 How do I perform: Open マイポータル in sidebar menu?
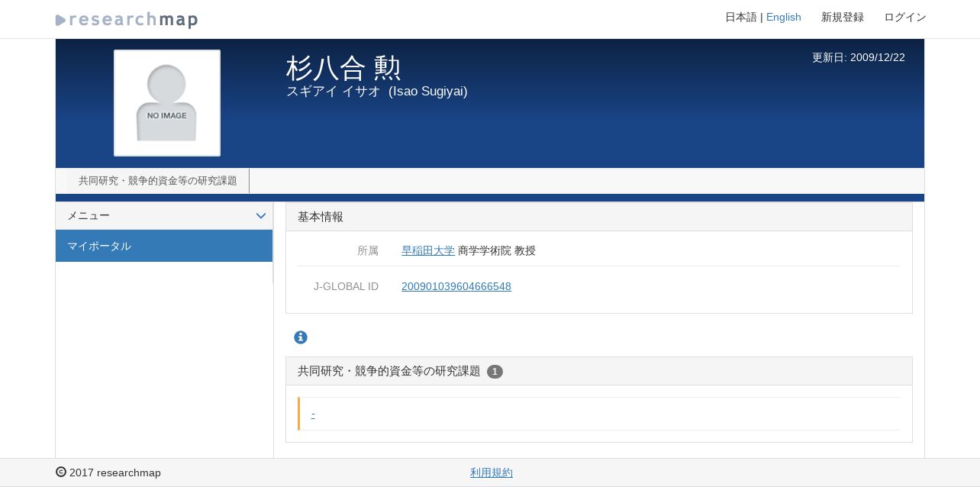pyautogui.click(x=164, y=246)
